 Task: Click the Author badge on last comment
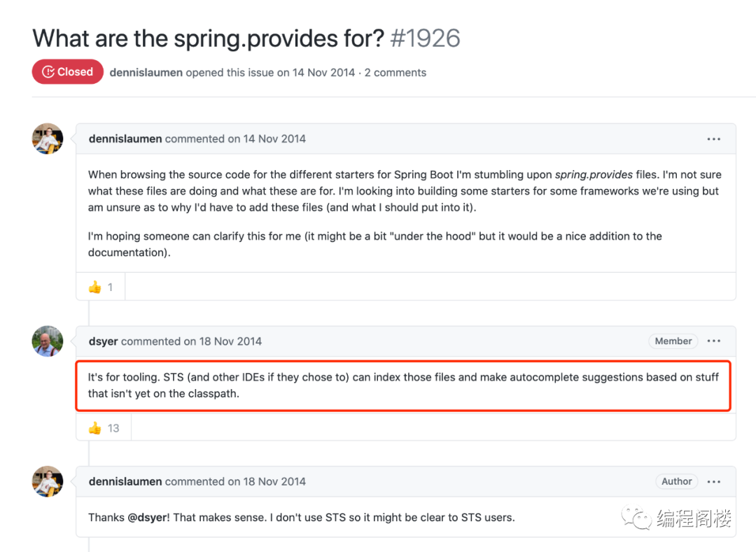[677, 481]
